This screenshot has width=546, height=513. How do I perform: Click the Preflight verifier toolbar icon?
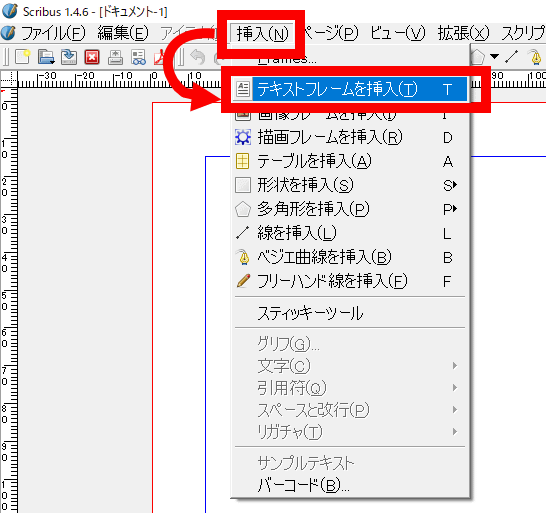[138, 57]
